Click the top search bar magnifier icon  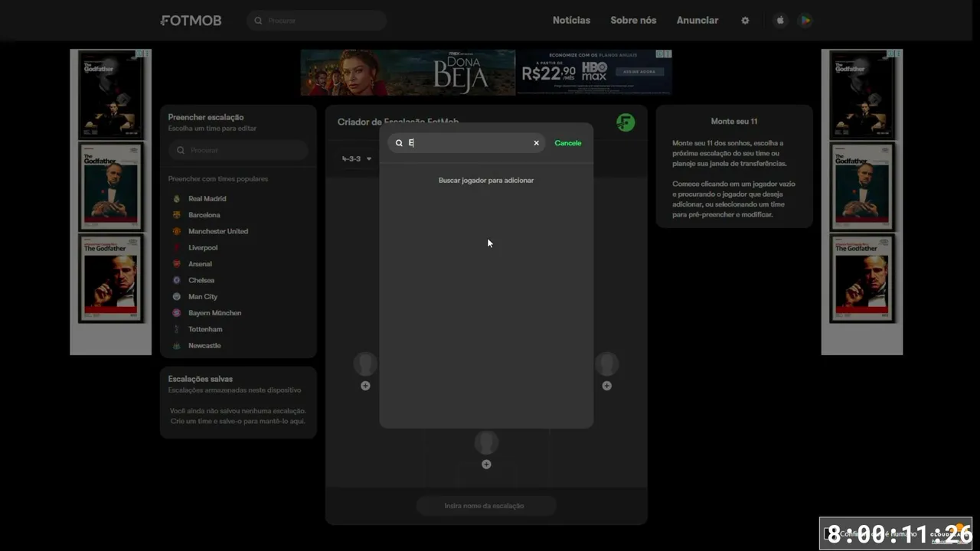[258, 21]
